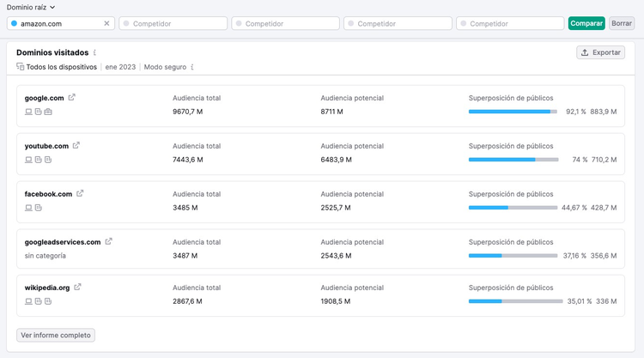
Task: Click googleadservices.com audience overlap progress bar
Action: [513, 256]
